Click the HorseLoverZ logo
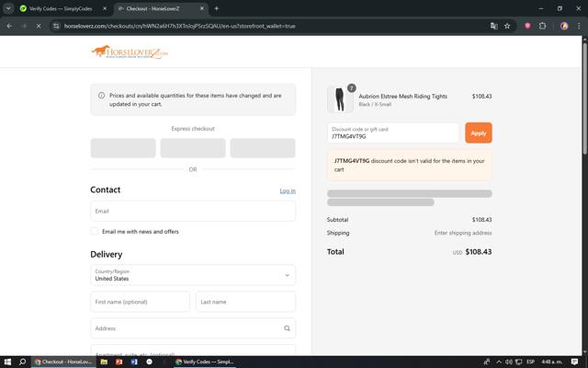This screenshot has width=588, height=368. (130, 52)
